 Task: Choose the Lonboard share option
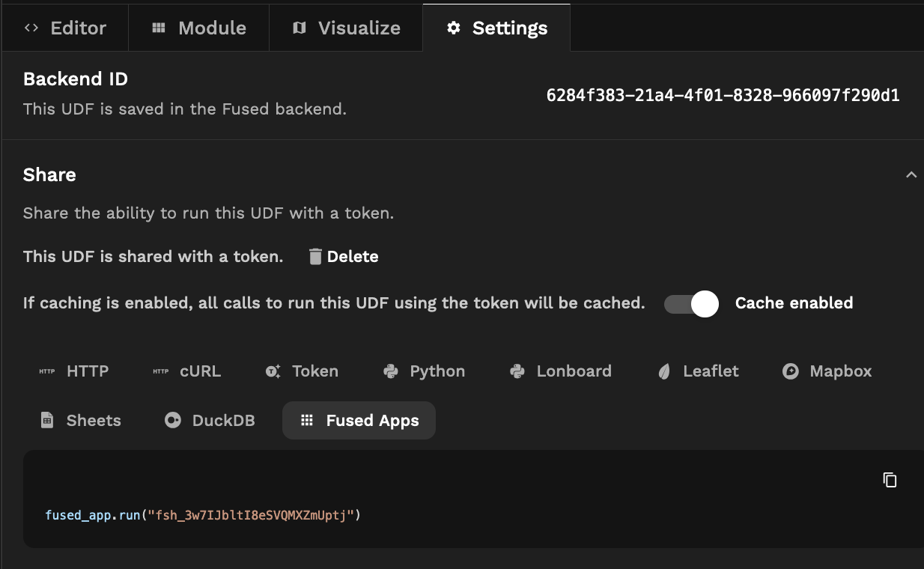tap(560, 371)
